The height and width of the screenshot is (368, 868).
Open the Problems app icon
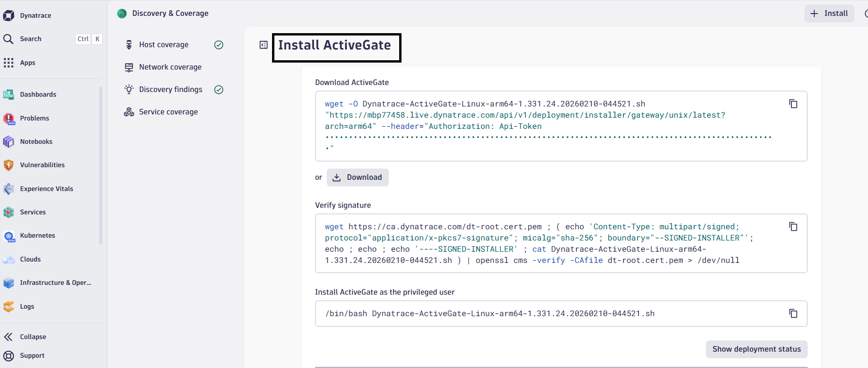click(x=8, y=118)
